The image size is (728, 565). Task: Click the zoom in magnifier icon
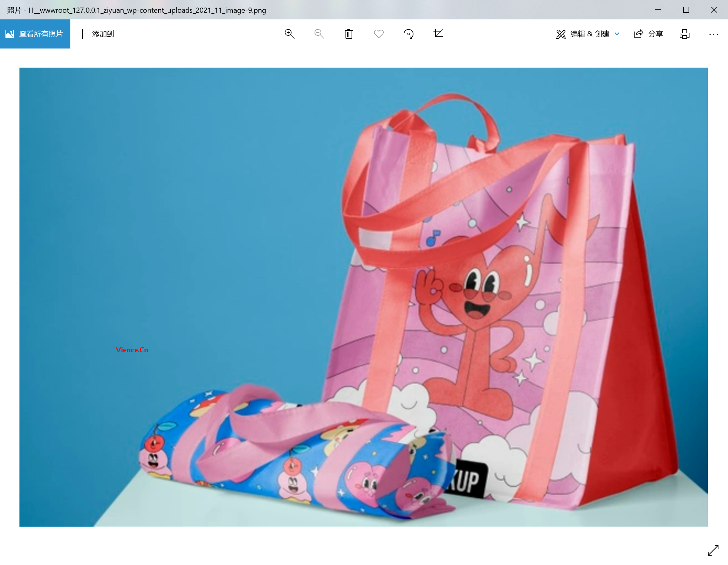pyautogui.click(x=289, y=34)
